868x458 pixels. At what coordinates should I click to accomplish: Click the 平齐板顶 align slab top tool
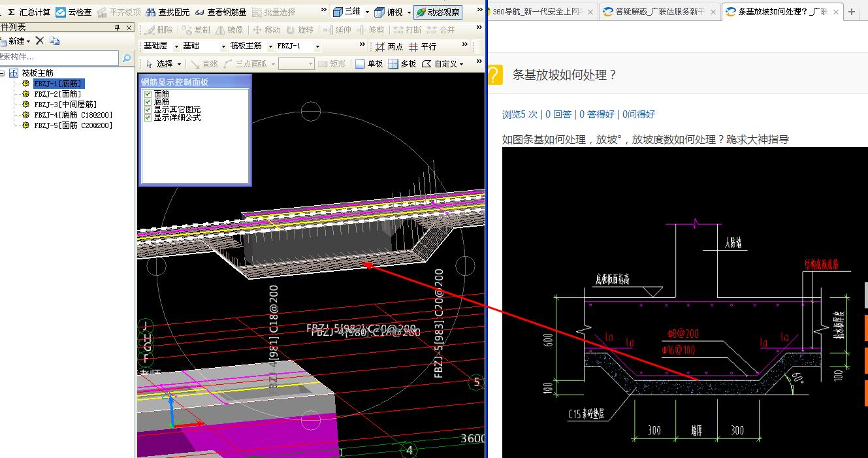(x=120, y=12)
